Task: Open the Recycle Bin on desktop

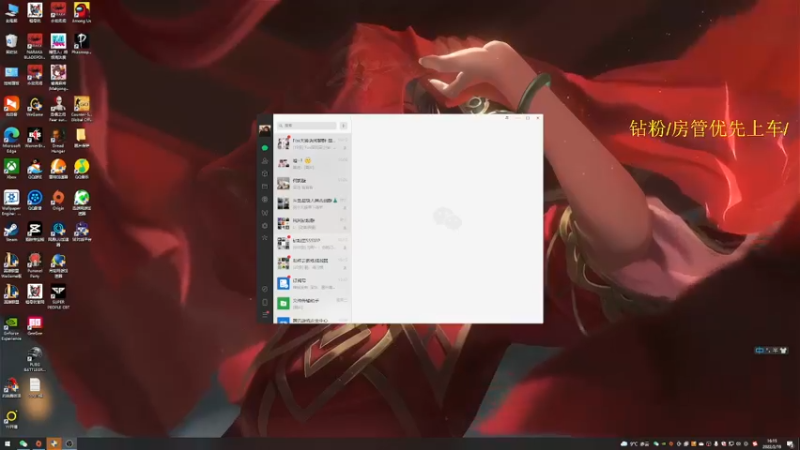Action: click(x=11, y=43)
